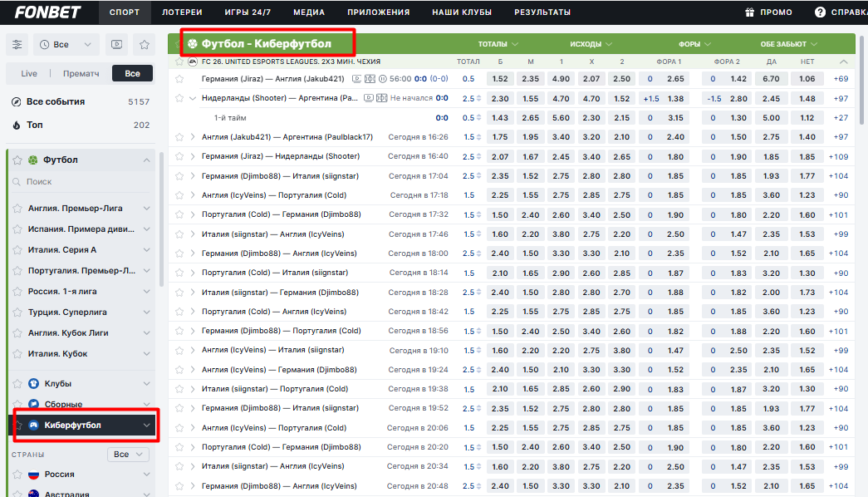Switch to the Live tab
The height and width of the screenshot is (497, 868).
point(29,73)
